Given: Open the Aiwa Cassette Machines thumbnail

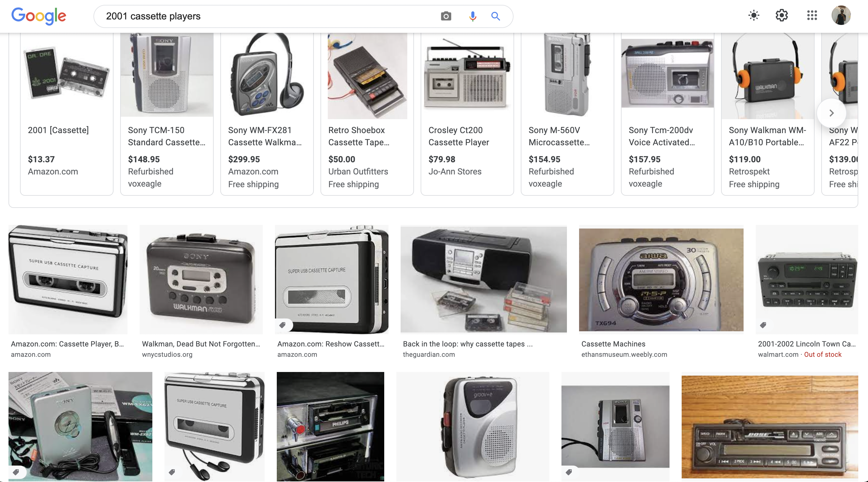Looking at the screenshot, I should pos(661,280).
